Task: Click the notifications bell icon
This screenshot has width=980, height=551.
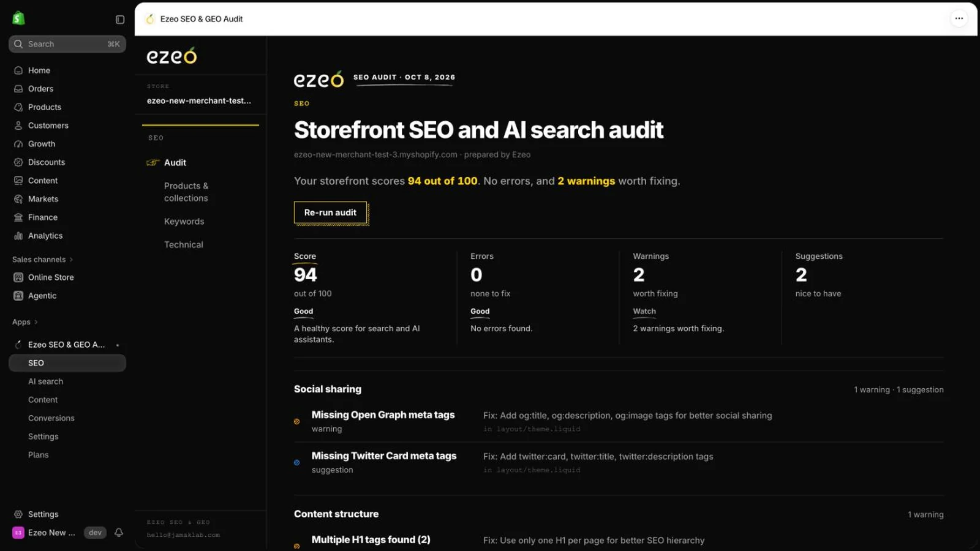Action: (x=119, y=533)
